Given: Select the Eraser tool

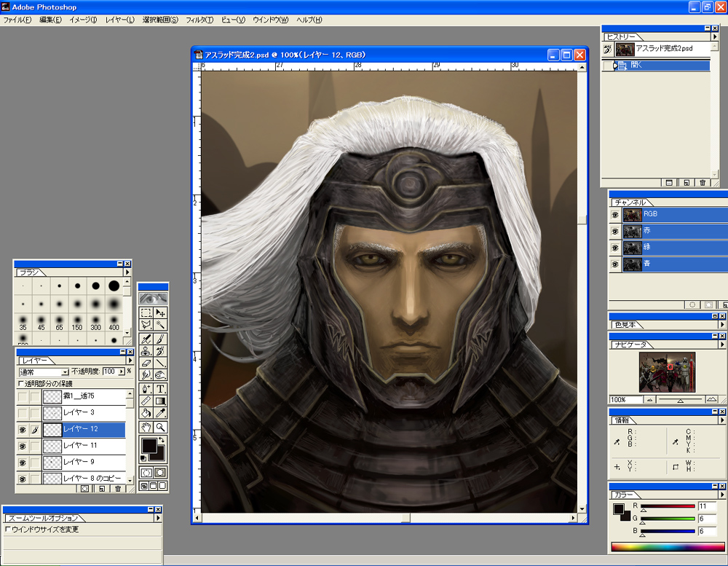Looking at the screenshot, I should coord(146,363).
